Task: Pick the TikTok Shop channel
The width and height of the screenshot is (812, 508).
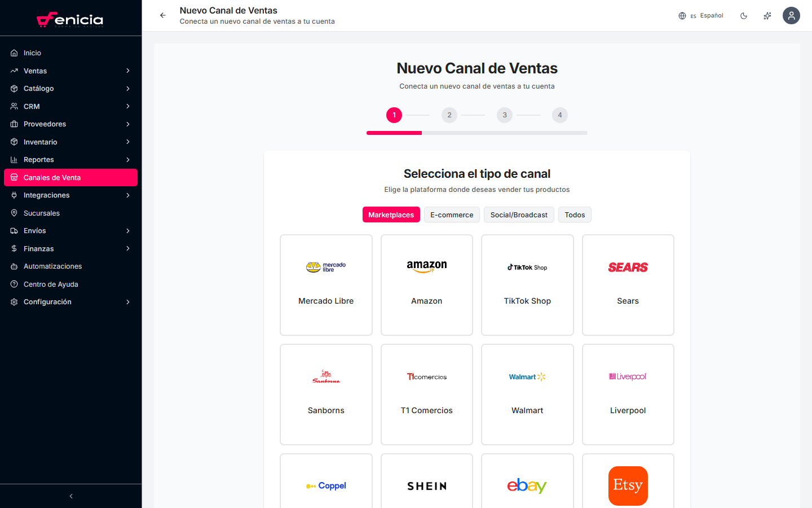Action: click(x=527, y=285)
